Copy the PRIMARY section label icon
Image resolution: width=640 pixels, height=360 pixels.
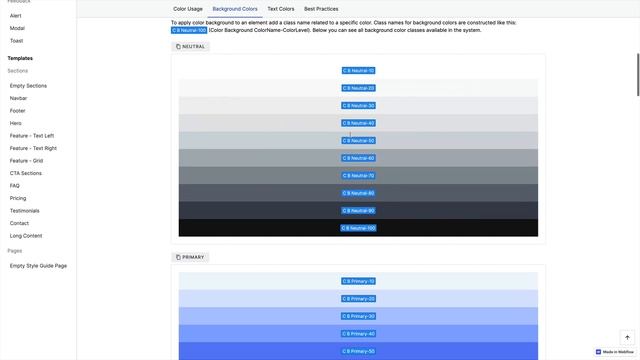point(178,257)
